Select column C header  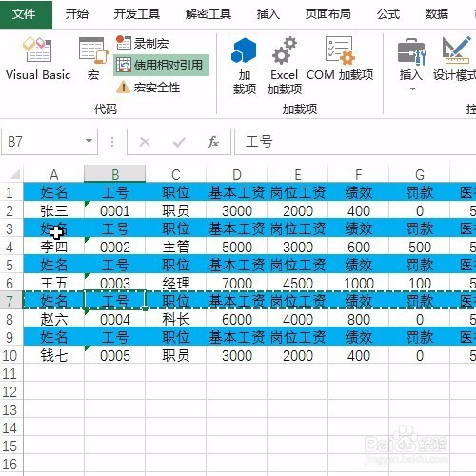(x=176, y=174)
